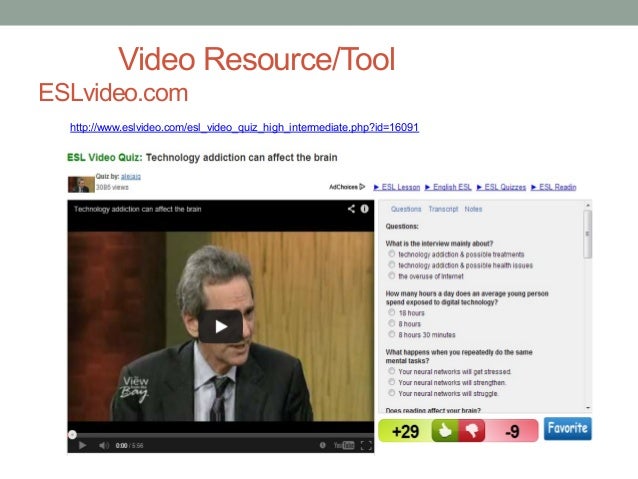Screen dimensions: 638x479
Task: Click the '3085 views' text
Action: pos(112,187)
